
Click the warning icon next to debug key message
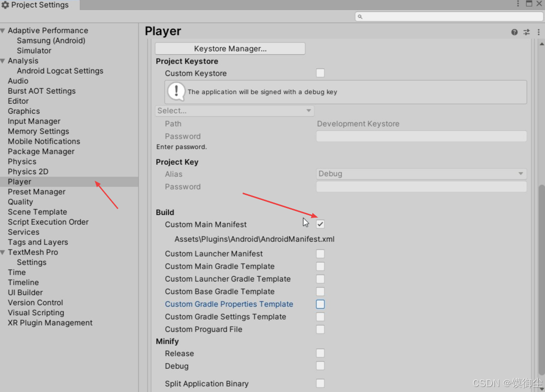tap(176, 92)
